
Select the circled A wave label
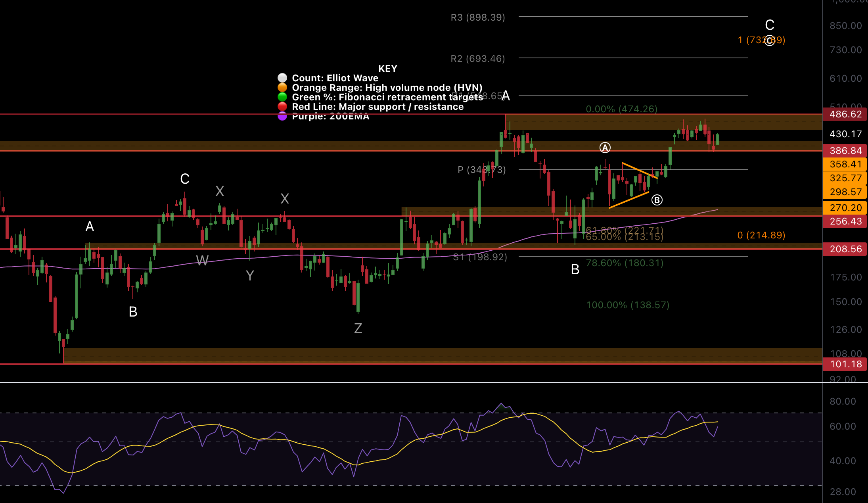point(605,148)
